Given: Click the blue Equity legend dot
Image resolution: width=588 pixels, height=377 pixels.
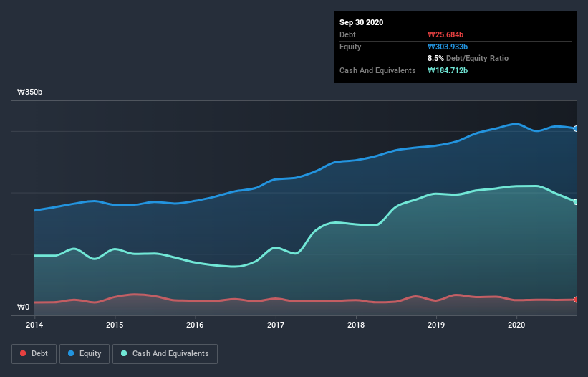Looking at the screenshot, I should [71, 353].
